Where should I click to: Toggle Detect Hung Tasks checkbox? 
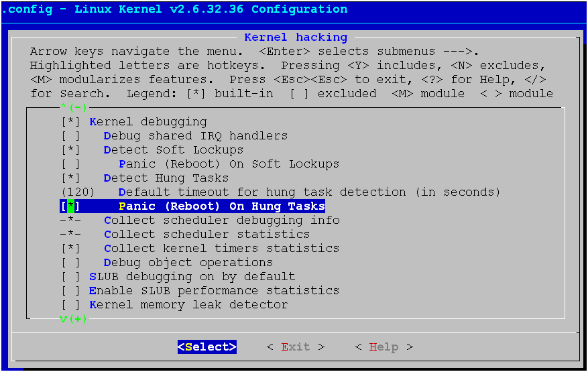70,178
